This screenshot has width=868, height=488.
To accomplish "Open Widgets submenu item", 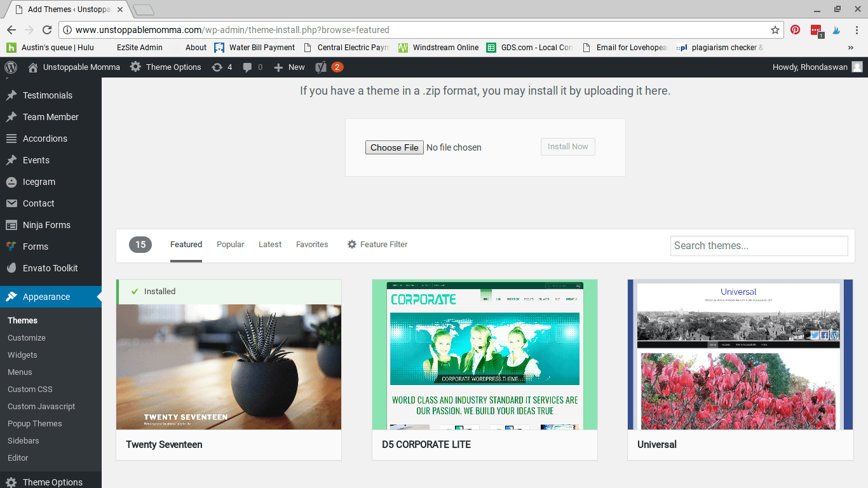I will [x=22, y=355].
